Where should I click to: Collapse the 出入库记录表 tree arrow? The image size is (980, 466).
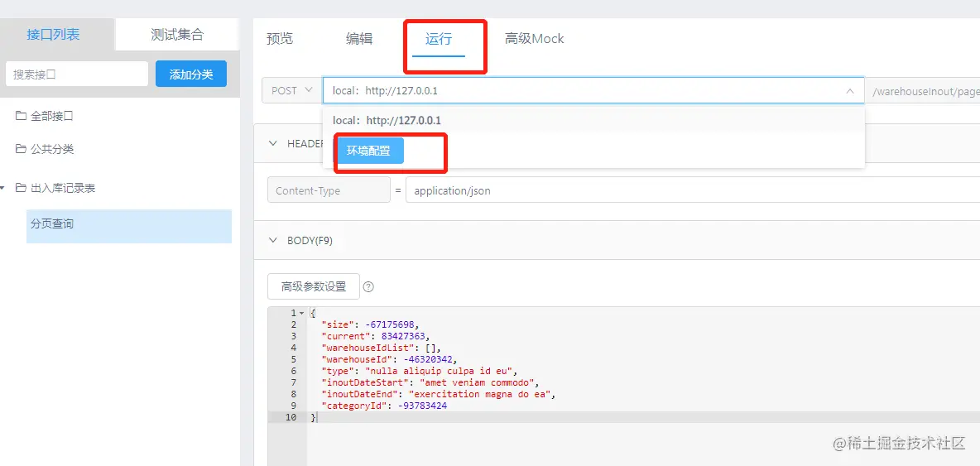click(x=2, y=188)
